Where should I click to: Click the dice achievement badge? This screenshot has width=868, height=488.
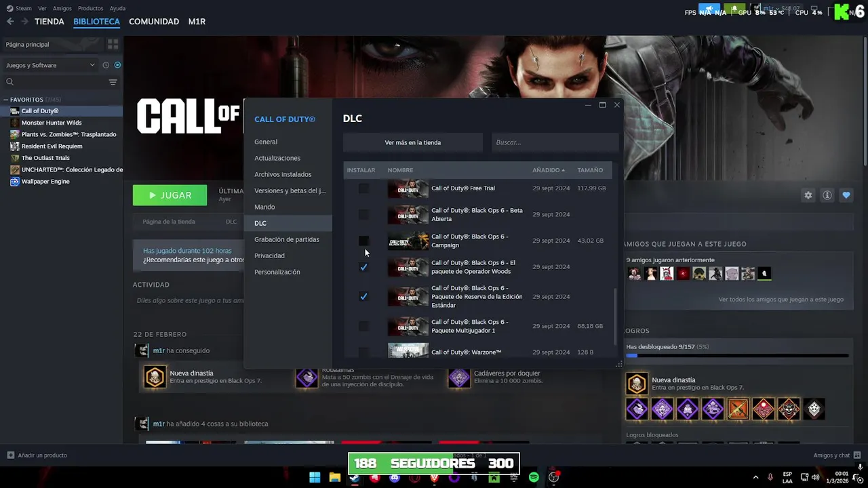(x=814, y=409)
